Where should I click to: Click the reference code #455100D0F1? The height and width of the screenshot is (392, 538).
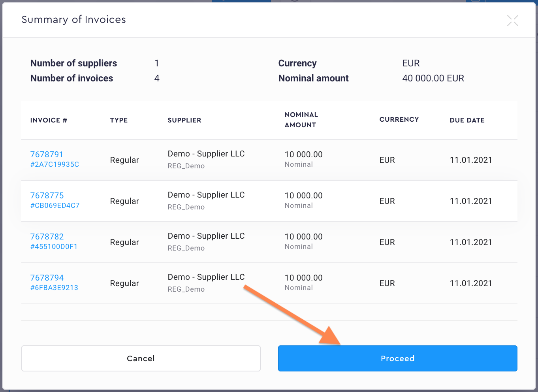[54, 247]
